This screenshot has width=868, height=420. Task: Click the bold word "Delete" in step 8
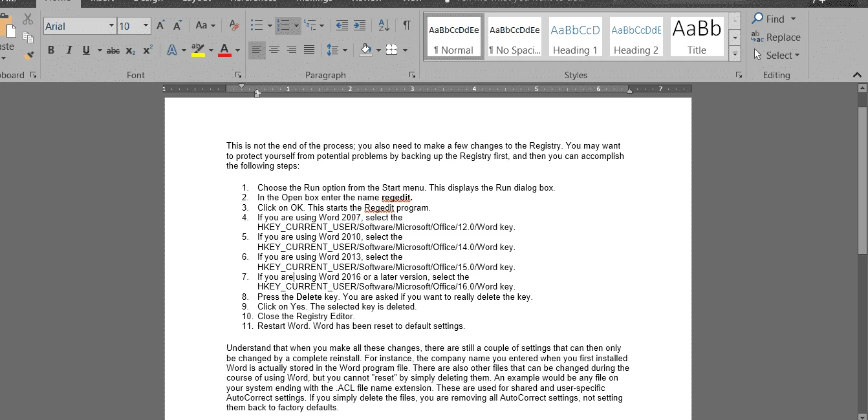(309, 297)
